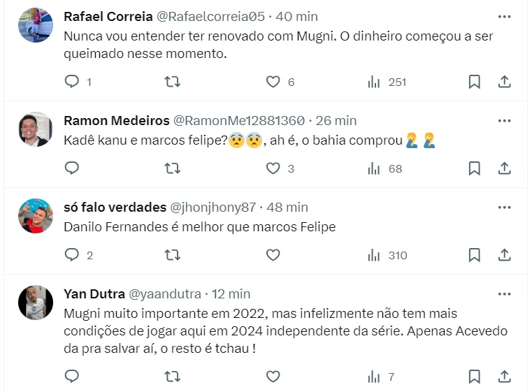Screen dimensions: 532x392
Task: Open more menu on Yan Dutra's tweet
Action: [x=504, y=293]
